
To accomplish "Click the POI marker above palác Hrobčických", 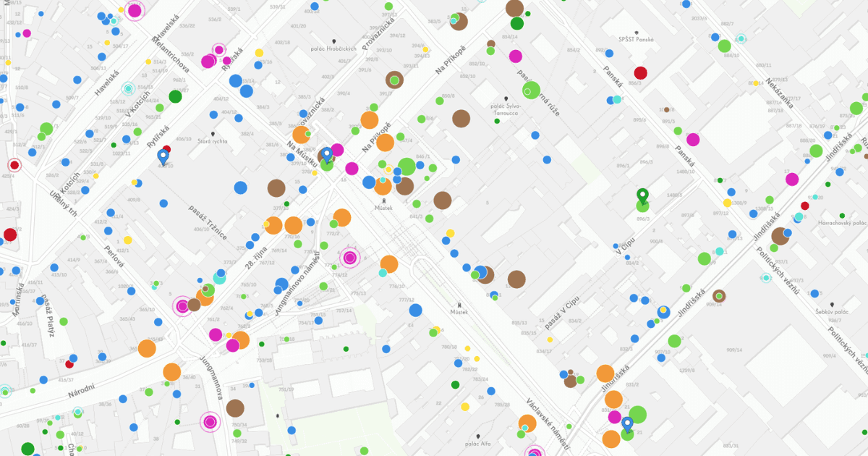I will point(334,41).
